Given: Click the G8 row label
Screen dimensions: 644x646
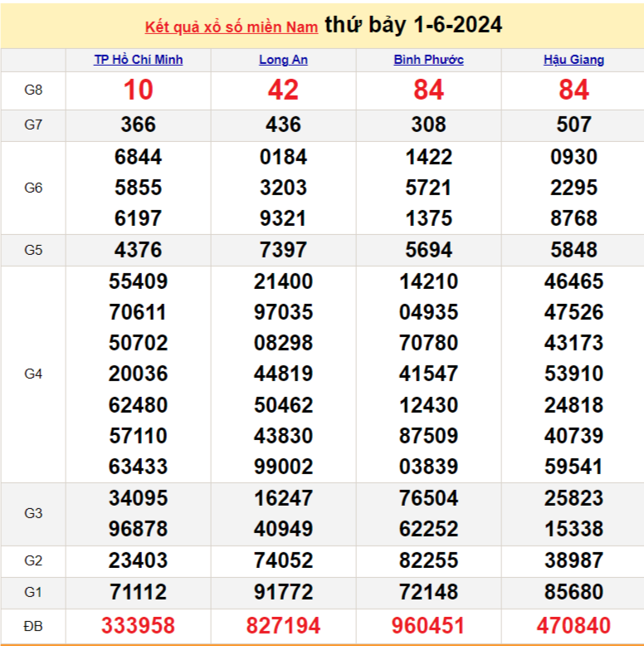Looking at the screenshot, I should point(33,90).
